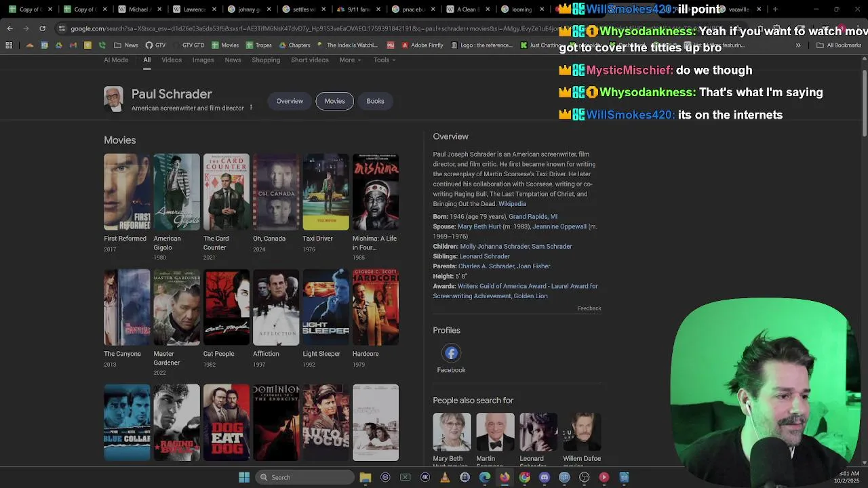This screenshot has height=488, width=868.
Task: Switch to the Videos search tab
Action: point(172,60)
